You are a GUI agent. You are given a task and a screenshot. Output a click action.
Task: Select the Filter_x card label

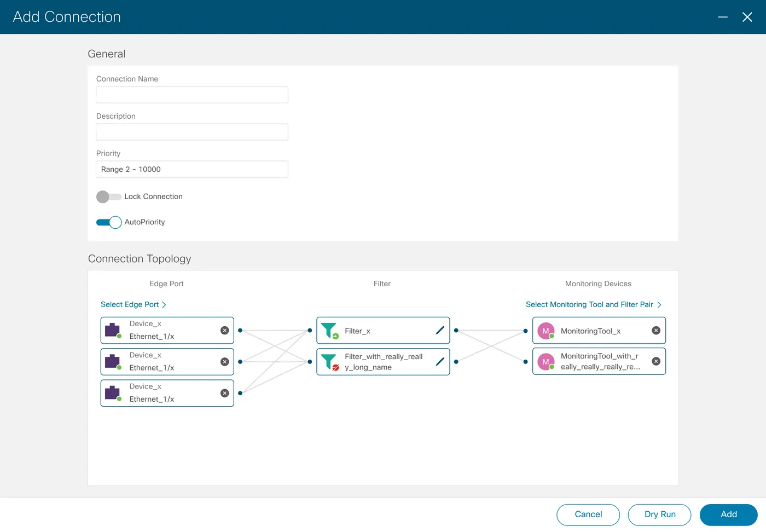357,331
